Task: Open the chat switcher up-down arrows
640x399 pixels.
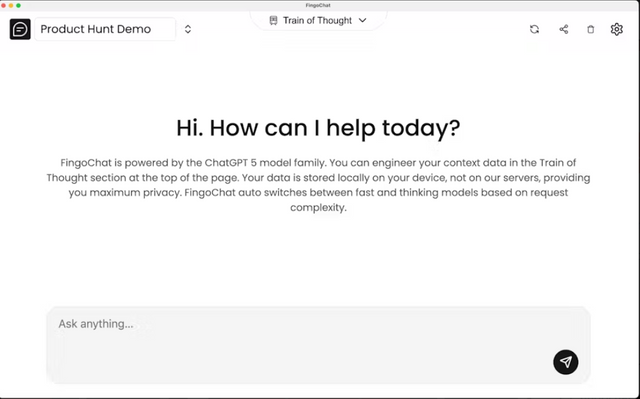Action: click(x=188, y=29)
